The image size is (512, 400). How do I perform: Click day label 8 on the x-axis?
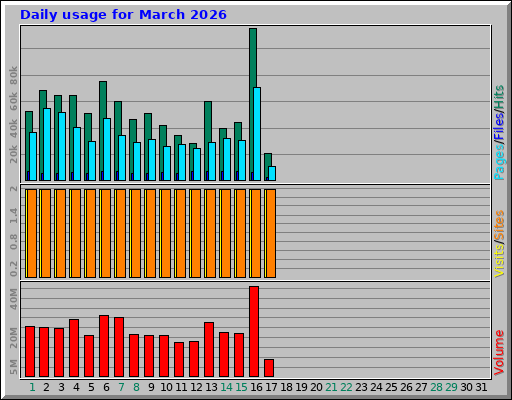pos(136,387)
